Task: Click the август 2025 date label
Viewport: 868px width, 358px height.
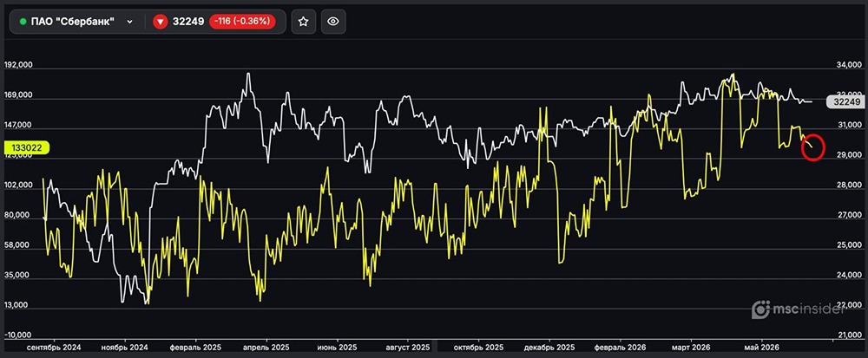Action: point(407,348)
